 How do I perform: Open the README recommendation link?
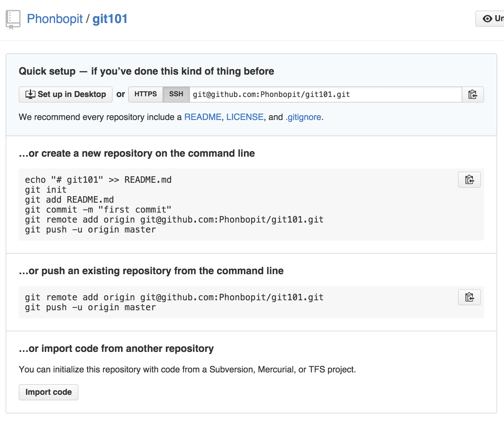tap(203, 117)
